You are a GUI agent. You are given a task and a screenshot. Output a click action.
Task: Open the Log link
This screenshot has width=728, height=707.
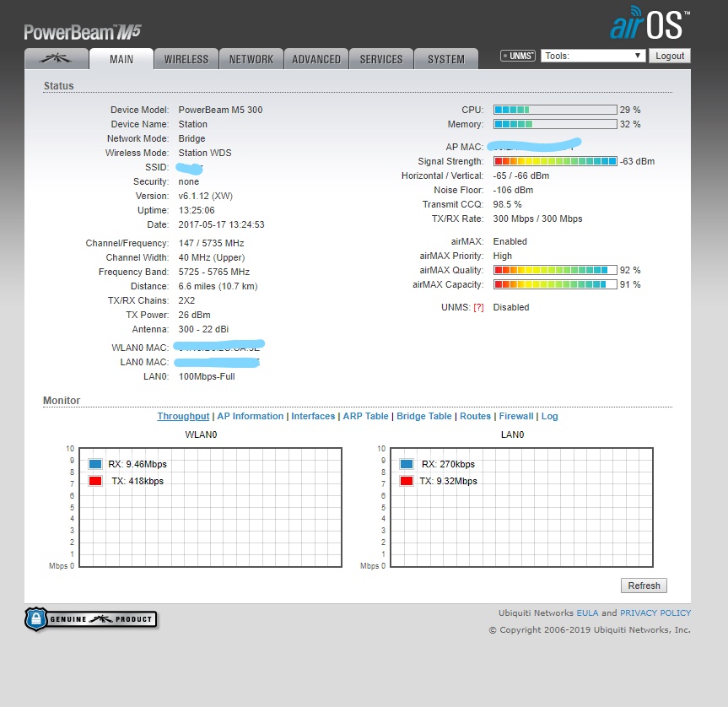[x=549, y=416]
